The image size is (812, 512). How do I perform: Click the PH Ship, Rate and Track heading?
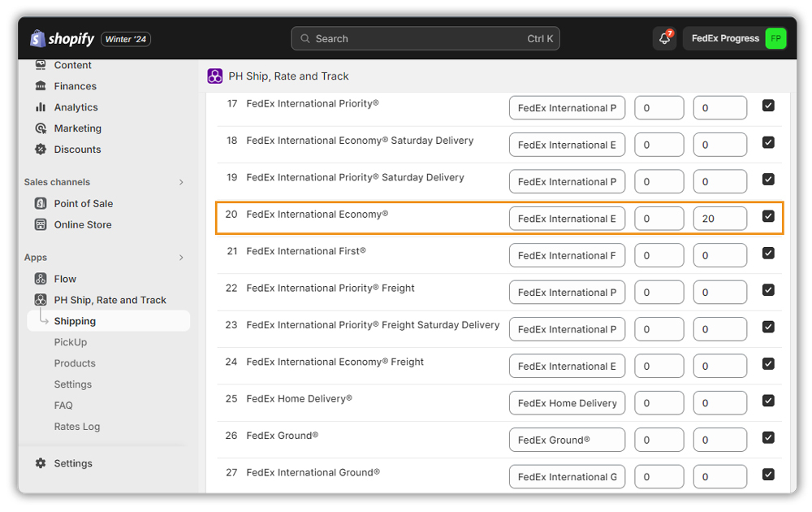point(288,76)
